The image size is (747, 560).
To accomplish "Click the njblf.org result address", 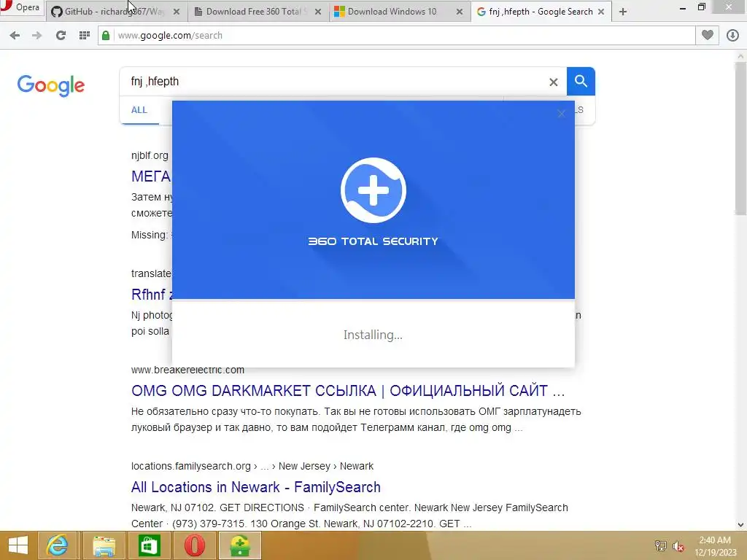I will (150, 156).
